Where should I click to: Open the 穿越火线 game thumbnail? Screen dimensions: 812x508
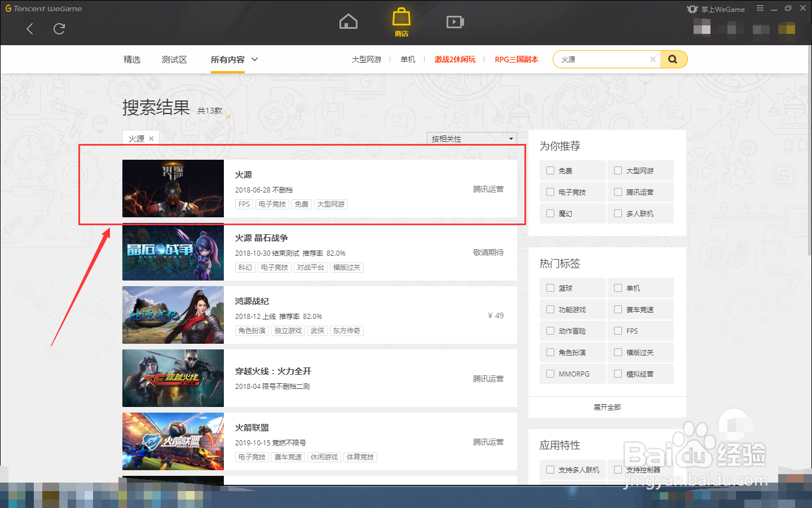173,378
